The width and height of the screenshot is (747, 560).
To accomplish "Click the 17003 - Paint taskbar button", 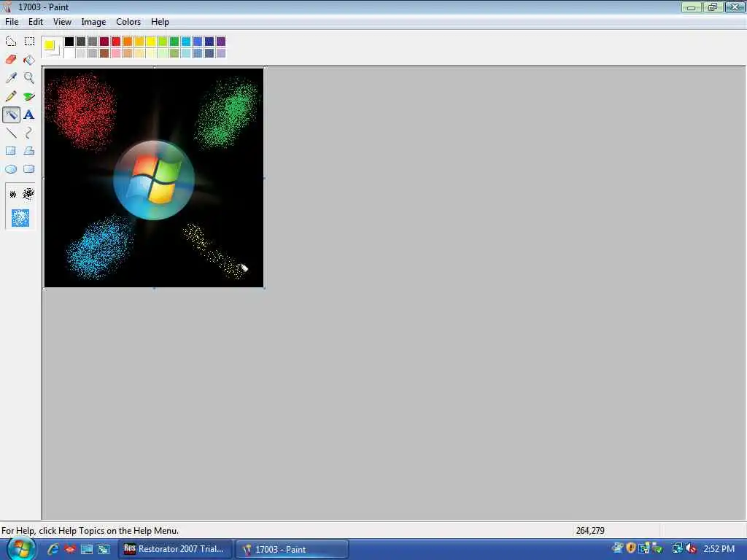I will tap(292, 549).
